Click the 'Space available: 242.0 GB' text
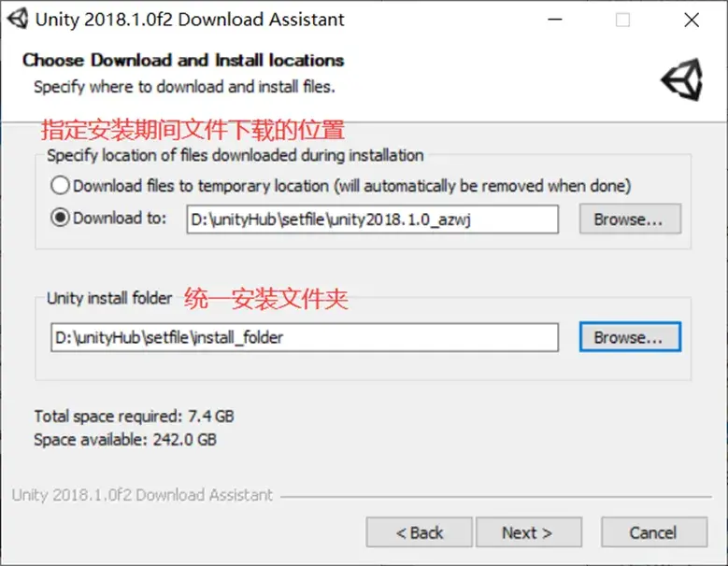 tap(125, 439)
